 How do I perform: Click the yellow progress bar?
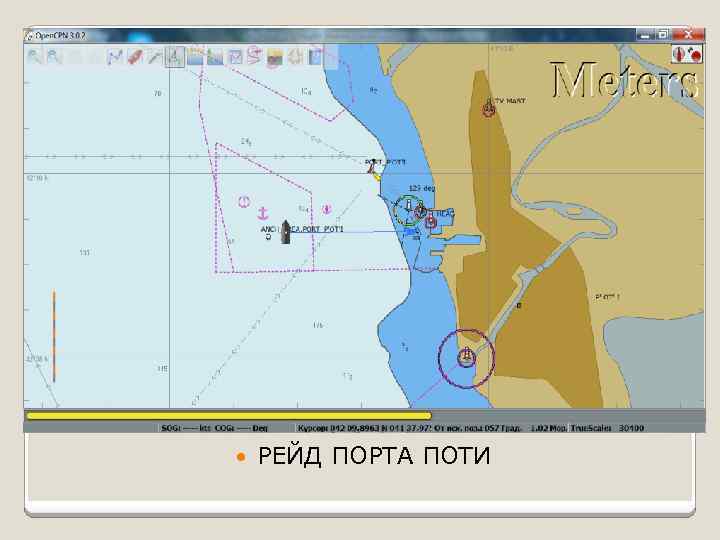pyautogui.click(x=229, y=416)
